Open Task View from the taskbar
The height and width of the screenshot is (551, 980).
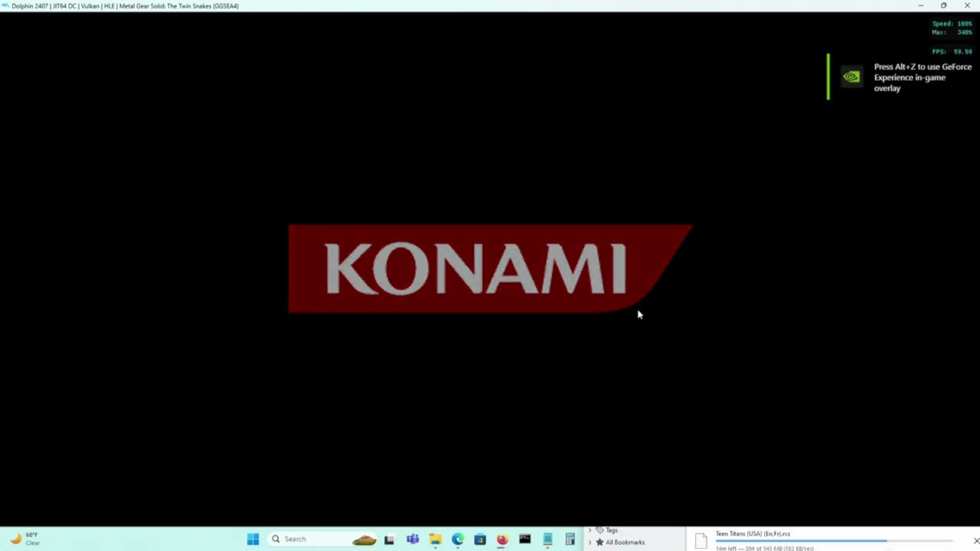pyautogui.click(x=389, y=540)
